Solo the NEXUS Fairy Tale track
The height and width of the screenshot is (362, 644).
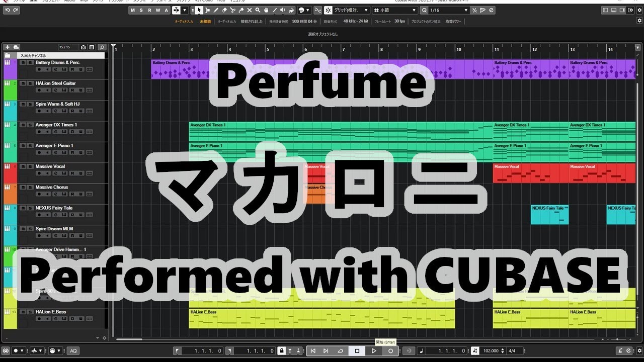(30, 208)
